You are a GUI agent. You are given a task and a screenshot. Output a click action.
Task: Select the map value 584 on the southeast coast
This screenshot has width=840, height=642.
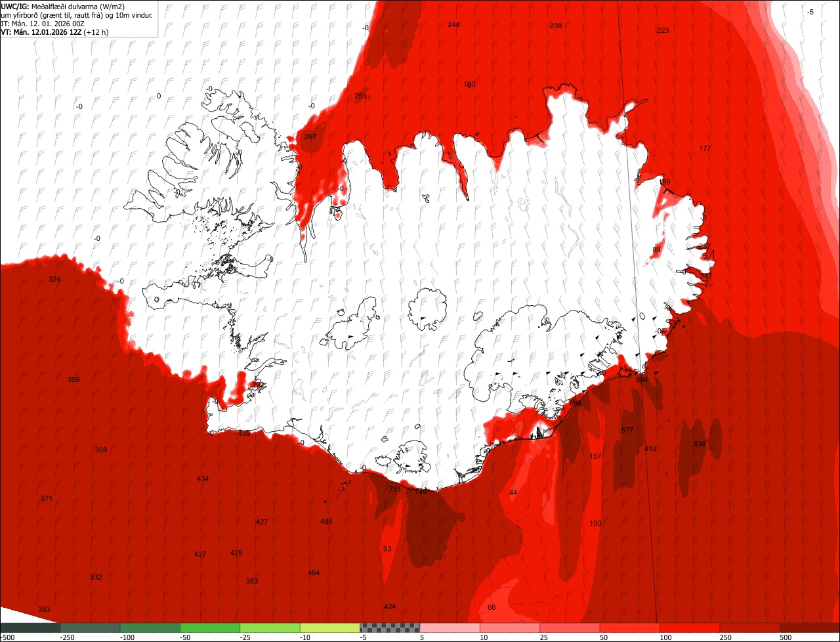point(641,379)
